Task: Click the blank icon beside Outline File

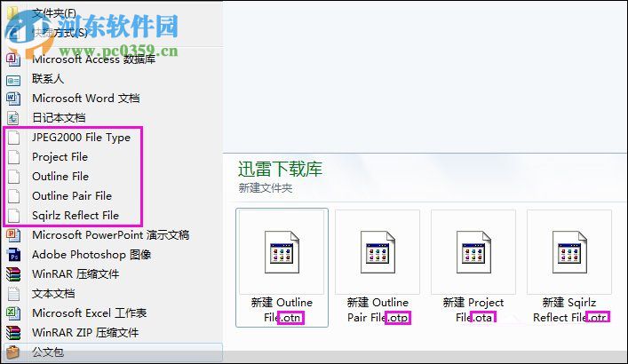Action: 13,177
